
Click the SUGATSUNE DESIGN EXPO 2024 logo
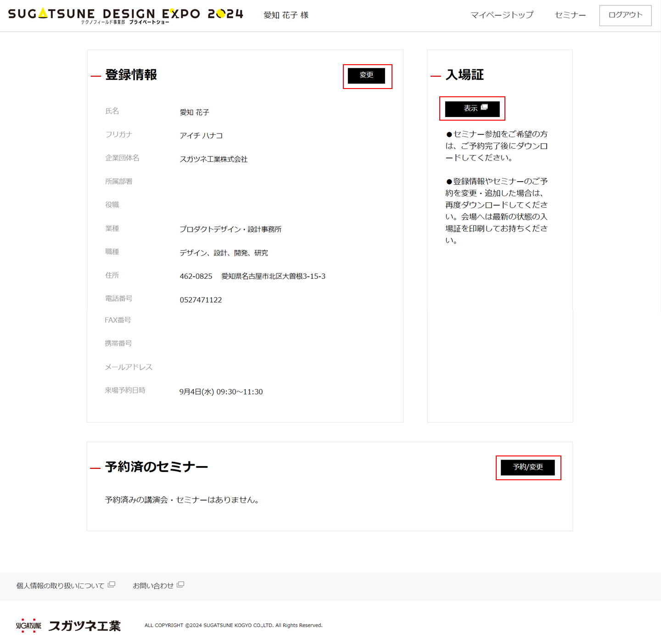coord(126,15)
